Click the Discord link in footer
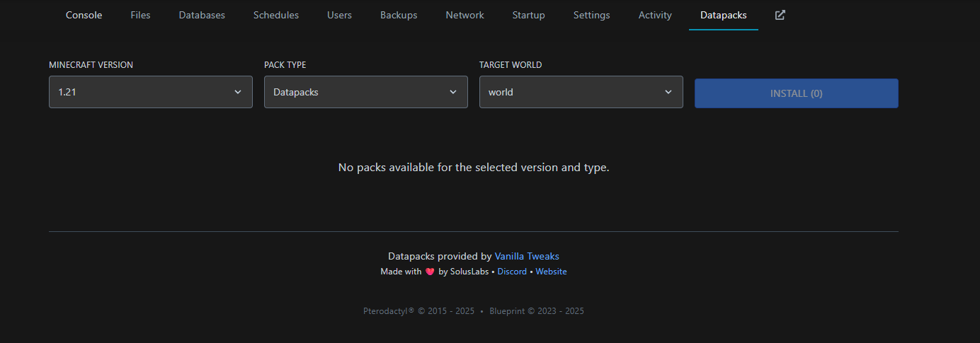 (512, 272)
